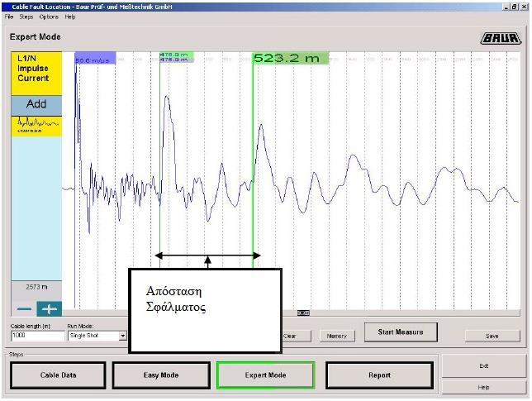Click the Memory button
The height and width of the screenshot is (401, 532).
pos(337,337)
